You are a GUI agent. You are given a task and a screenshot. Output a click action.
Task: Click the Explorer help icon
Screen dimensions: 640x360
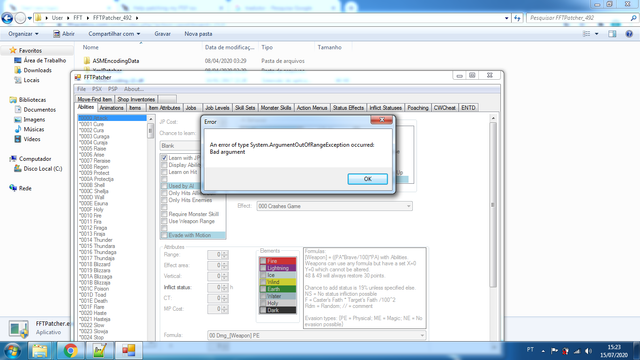[x=629, y=34]
